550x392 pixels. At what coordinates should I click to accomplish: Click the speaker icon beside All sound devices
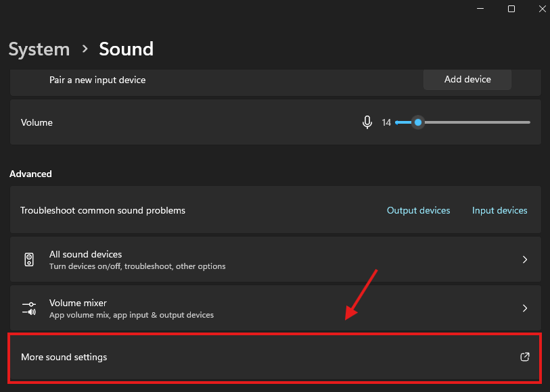(29, 260)
